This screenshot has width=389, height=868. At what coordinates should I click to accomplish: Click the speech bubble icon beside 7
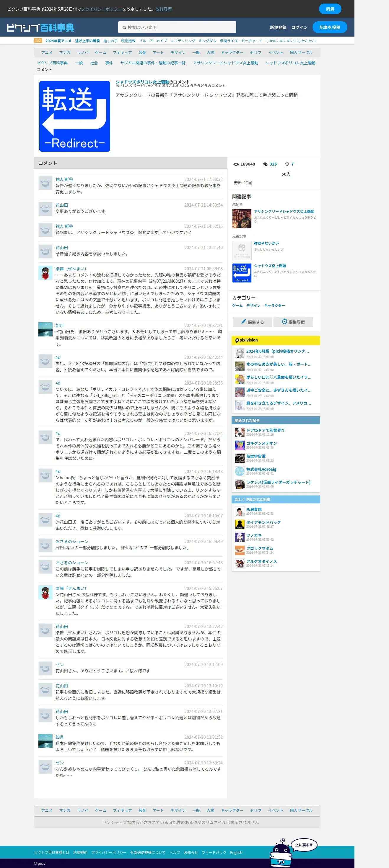coord(287,164)
